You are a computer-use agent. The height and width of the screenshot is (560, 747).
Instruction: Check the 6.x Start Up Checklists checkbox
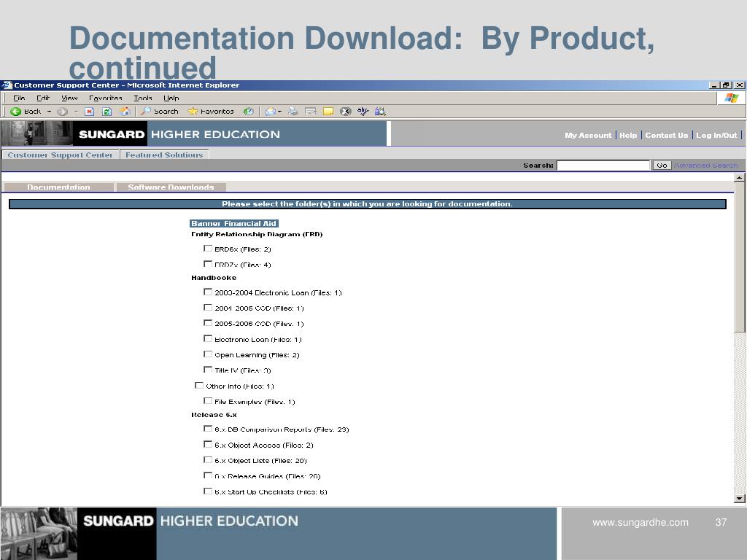pyautogui.click(x=208, y=491)
